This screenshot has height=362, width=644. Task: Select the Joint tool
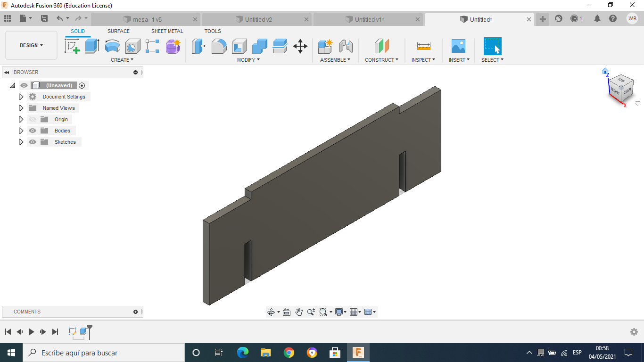click(346, 46)
